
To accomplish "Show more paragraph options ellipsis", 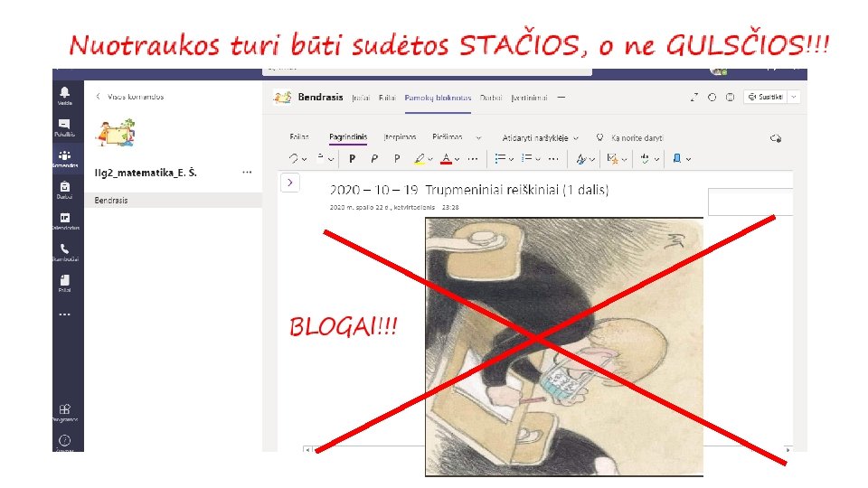I will (x=553, y=159).
